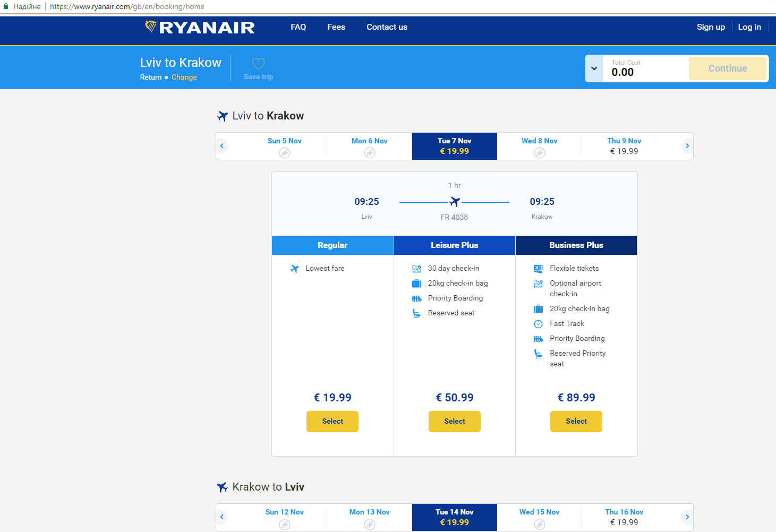Click the plane icon on the flight route line

click(455, 202)
